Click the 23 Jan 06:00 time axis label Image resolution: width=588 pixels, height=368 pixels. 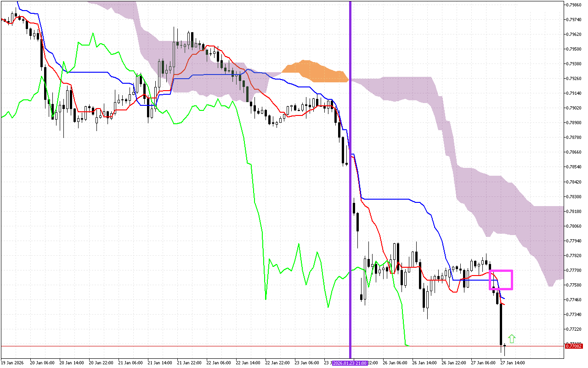tap(307, 363)
